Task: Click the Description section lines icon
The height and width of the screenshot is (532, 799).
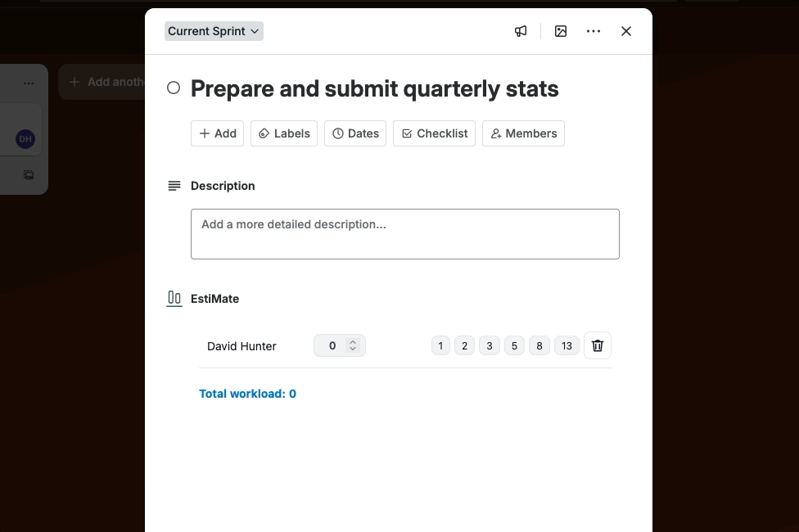Action: 174,186
